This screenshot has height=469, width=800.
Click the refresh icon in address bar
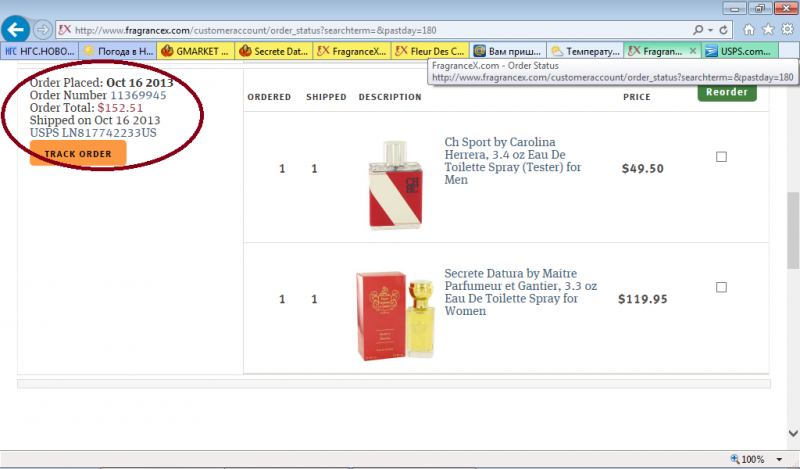click(x=723, y=30)
